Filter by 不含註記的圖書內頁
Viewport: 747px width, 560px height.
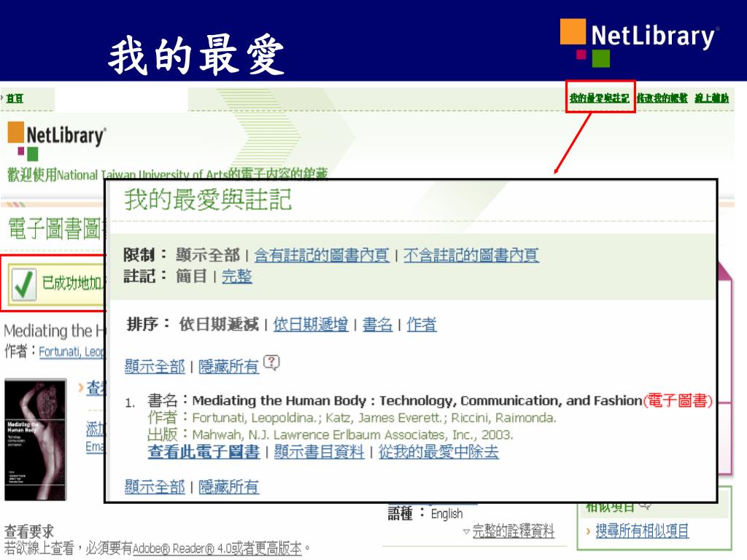pos(471,255)
